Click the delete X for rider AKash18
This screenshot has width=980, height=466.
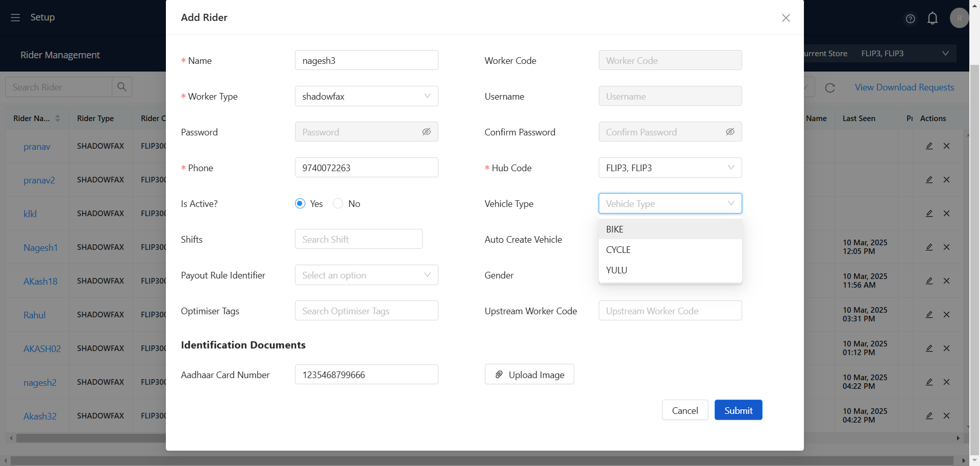[946, 281]
